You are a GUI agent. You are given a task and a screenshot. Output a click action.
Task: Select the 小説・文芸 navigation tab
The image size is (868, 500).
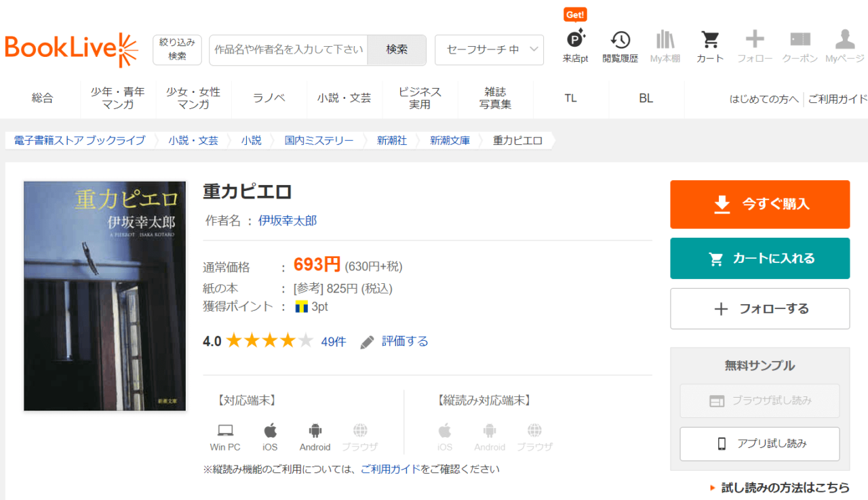[x=344, y=98]
